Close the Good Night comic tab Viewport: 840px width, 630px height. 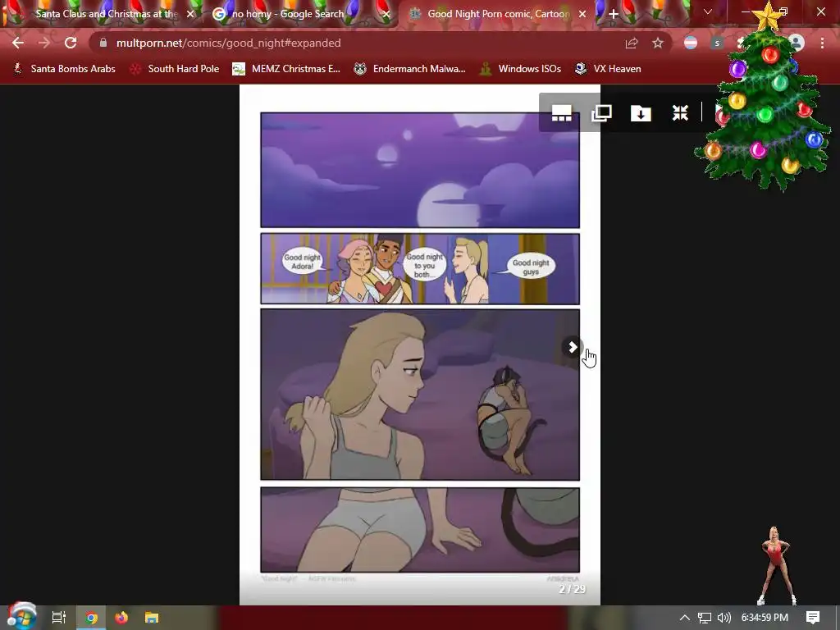[582, 14]
